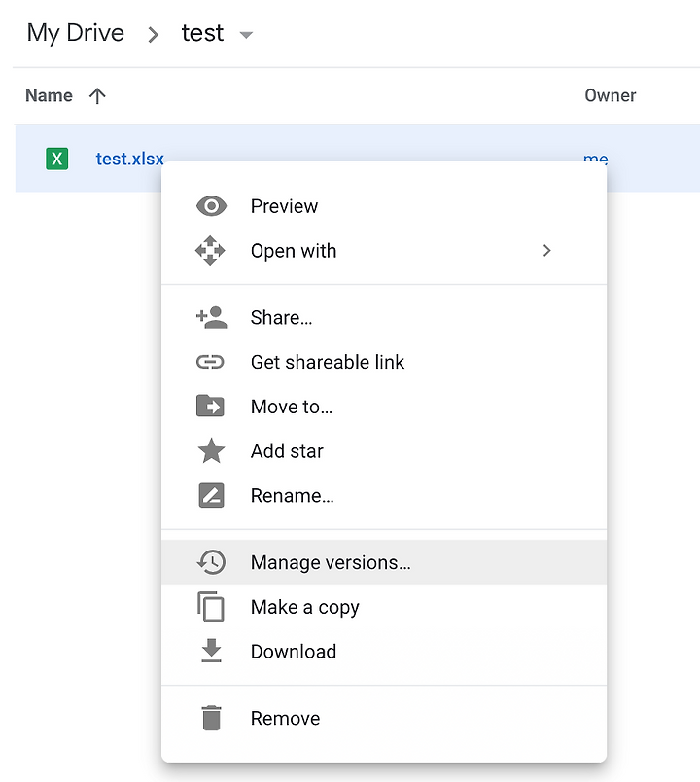
Task: Click the Rename pencil icon
Action: tap(211, 495)
